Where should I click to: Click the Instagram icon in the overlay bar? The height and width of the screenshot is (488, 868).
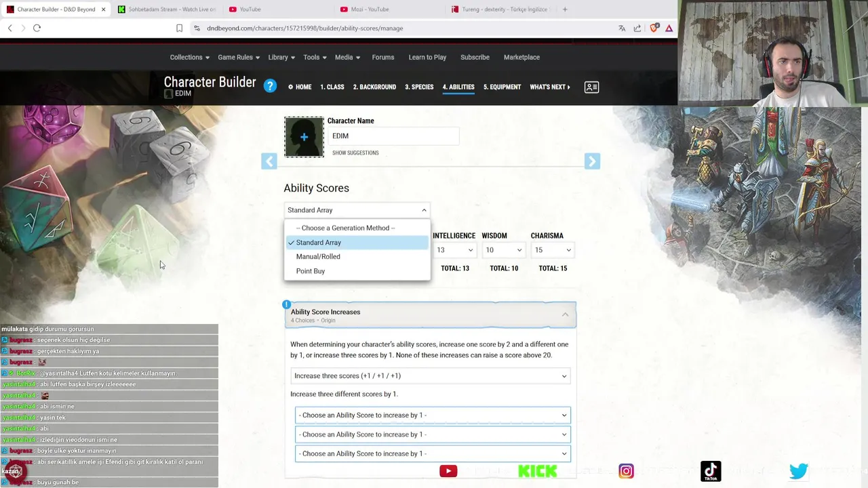click(626, 471)
